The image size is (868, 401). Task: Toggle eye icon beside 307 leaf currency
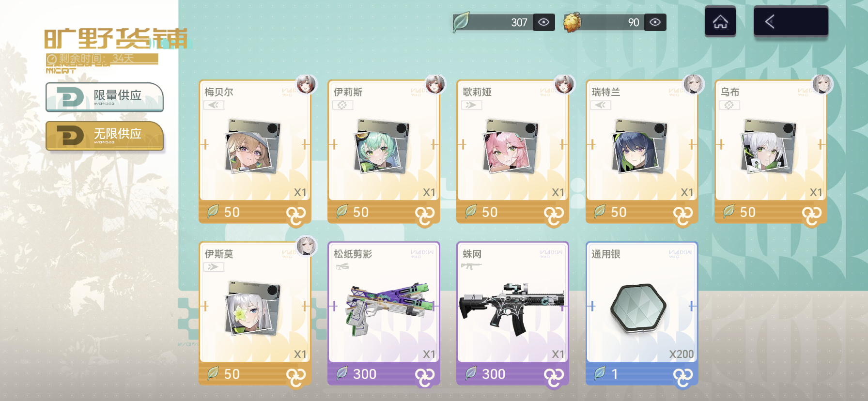543,22
